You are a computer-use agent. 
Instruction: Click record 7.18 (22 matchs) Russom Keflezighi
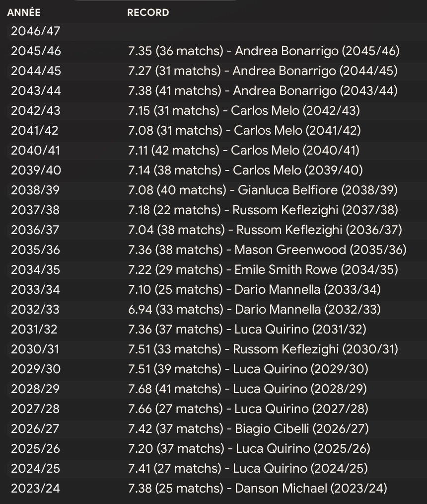pyautogui.click(x=263, y=210)
